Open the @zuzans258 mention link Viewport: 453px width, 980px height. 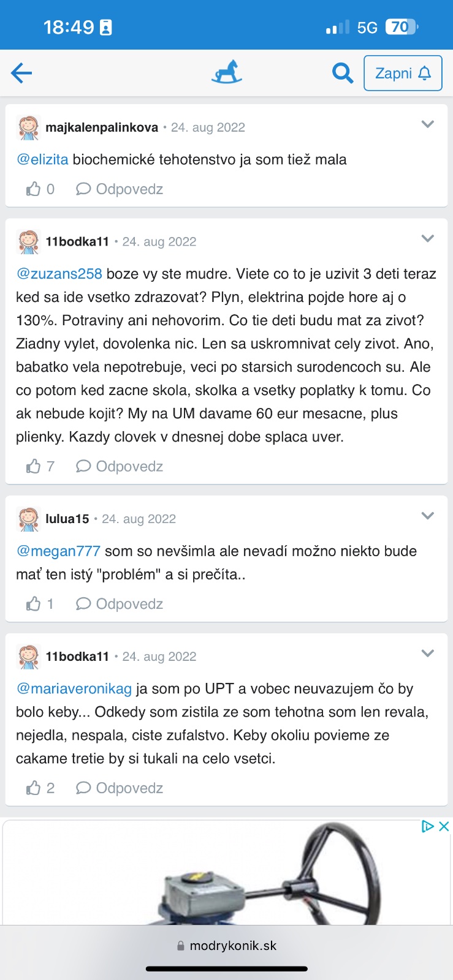pyautogui.click(x=59, y=274)
